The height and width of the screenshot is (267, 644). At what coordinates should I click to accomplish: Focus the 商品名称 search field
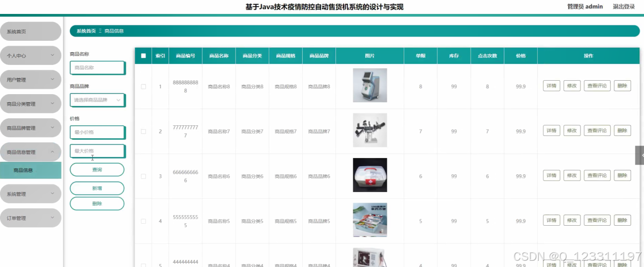click(98, 68)
